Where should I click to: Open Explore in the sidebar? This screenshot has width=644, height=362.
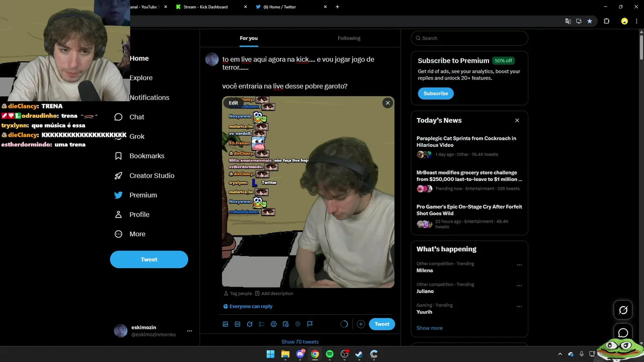point(141,78)
